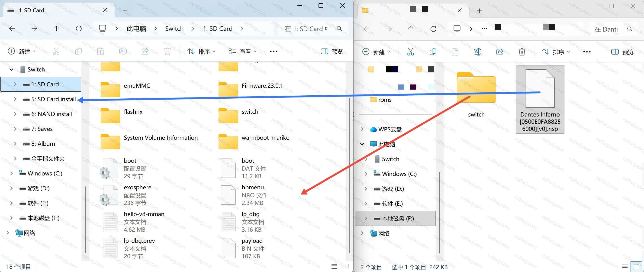Switch to large icons view in SD Card window
Viewport: 644px width, 272px height.
(346, 266)
